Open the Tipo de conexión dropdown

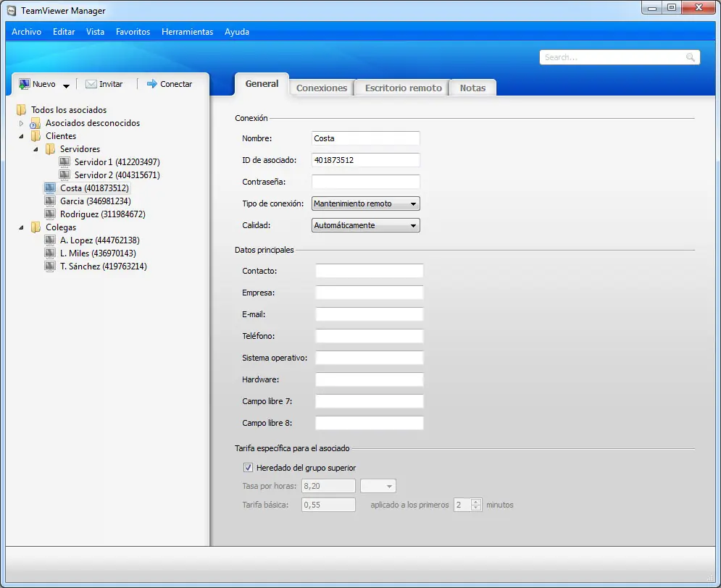(365, 203)
